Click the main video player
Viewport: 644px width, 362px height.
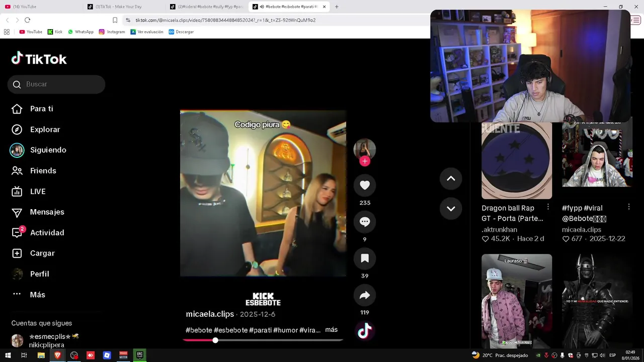click(x=263, y=194)
